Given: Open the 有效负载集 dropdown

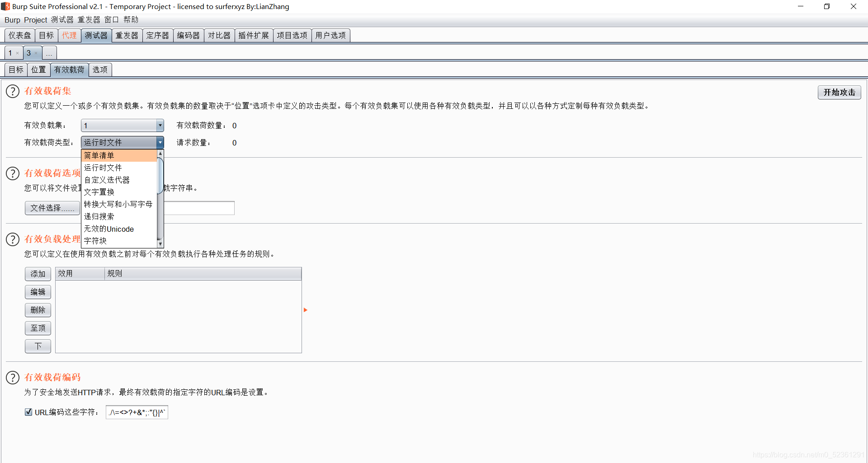Looking at the screenshot, I should point(122,126).
